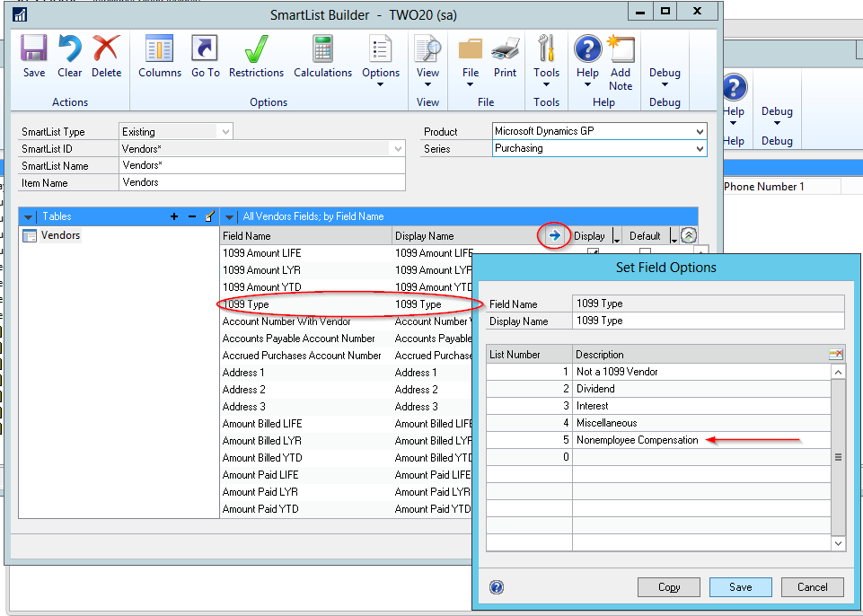863x616 pixels.
Task: Select the Amount Billed YTD field row
Action: (347, 457)
